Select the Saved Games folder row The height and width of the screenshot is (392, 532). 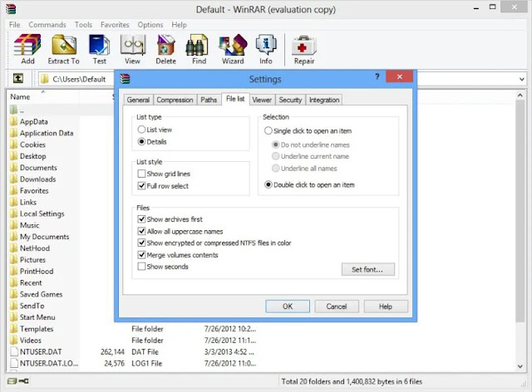click(41, 294)
